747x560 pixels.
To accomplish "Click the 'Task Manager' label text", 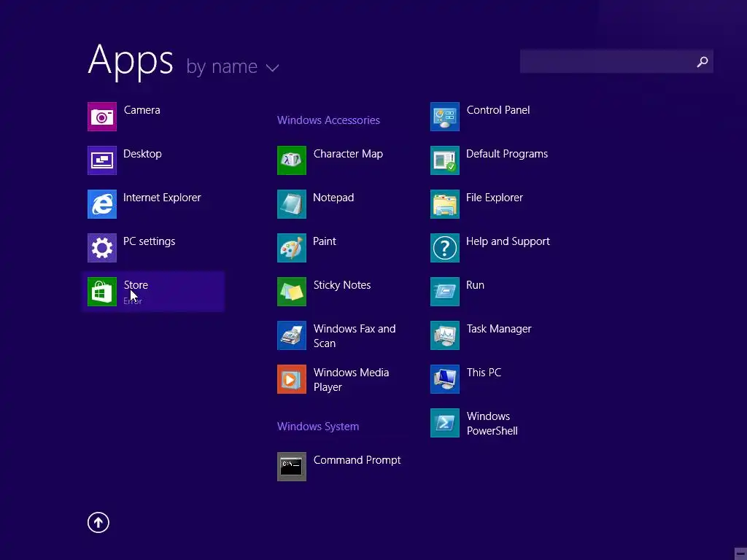I will (499, 329).
